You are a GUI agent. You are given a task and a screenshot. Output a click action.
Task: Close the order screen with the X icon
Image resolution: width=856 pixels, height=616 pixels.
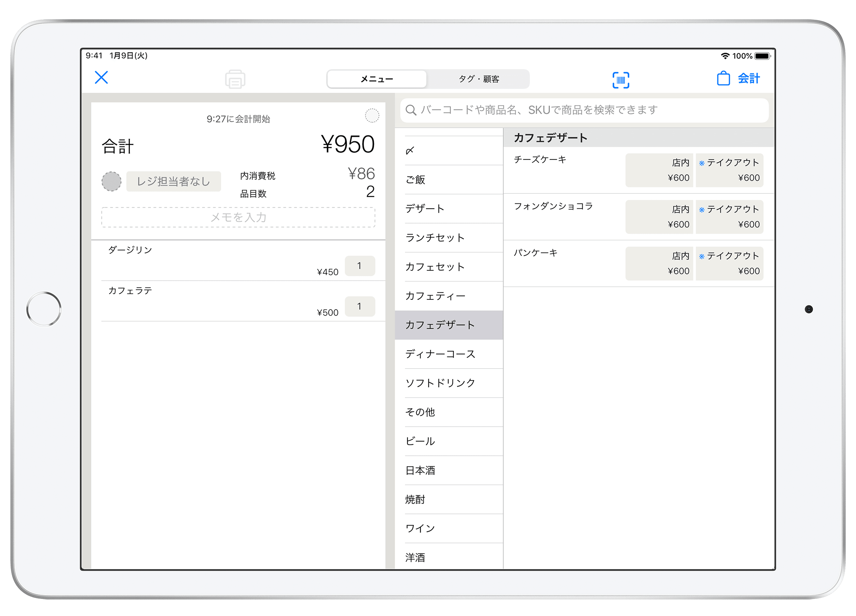(101, 78)
